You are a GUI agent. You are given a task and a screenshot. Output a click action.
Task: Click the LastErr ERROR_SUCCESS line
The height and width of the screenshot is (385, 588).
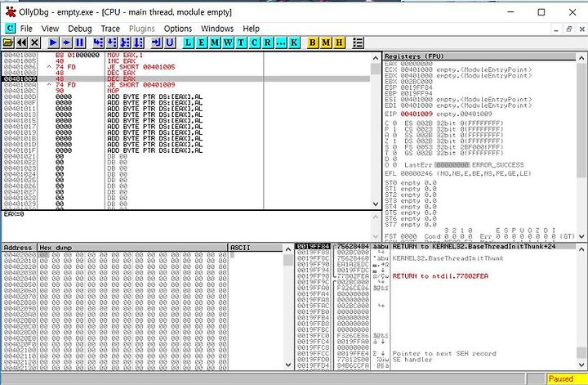click(x=464, y=165)
